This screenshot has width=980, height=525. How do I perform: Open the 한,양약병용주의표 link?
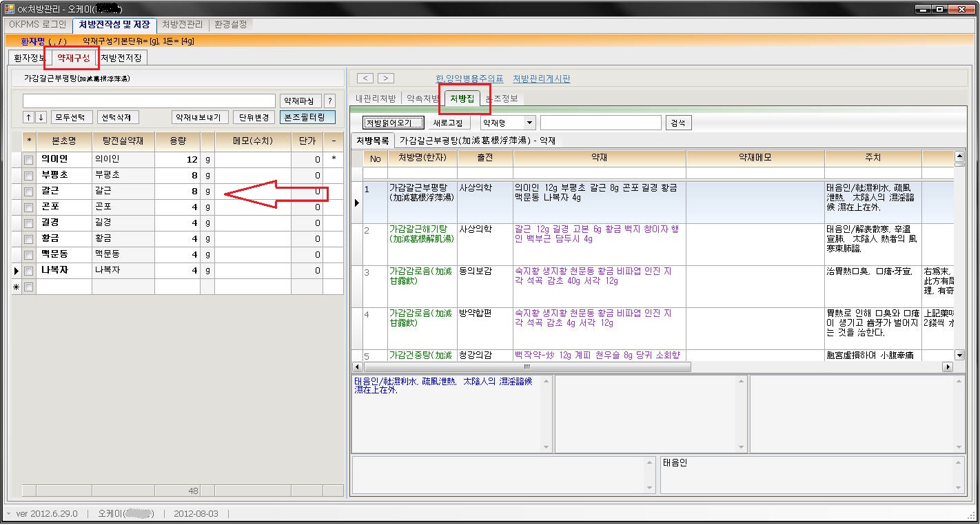tap(470, 79)
